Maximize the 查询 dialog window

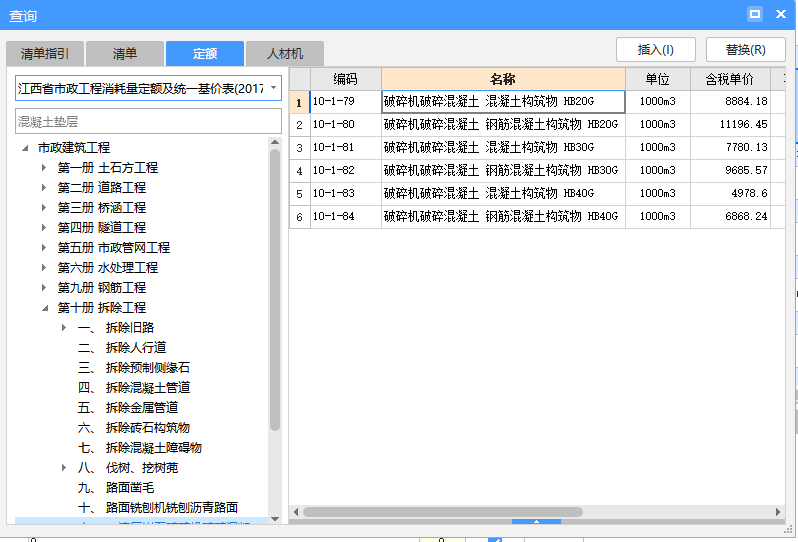tap(755, 14)
